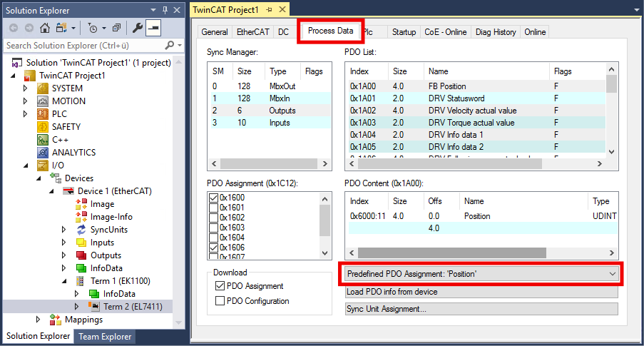Select Sync Manager row 2 Outputs
The image size is (644, 346).
271,111
